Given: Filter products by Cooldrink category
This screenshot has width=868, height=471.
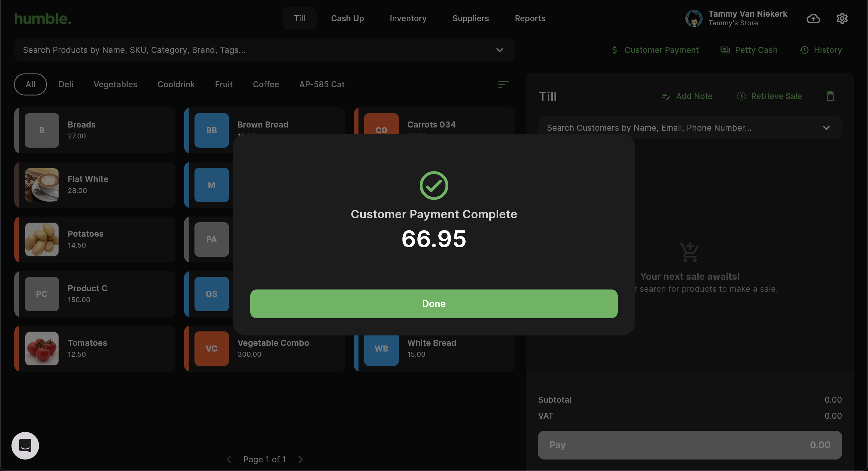Looking at the screenshot, I should pyautogui.click(x=176, y=84).
